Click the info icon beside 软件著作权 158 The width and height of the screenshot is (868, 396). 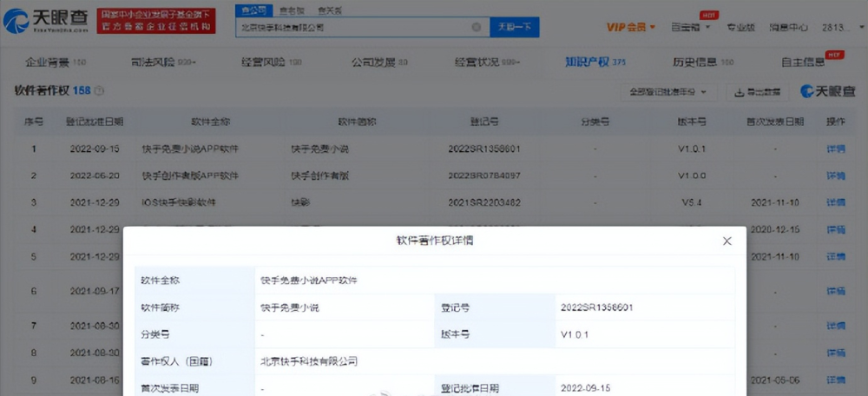click(x=99, y=91)
